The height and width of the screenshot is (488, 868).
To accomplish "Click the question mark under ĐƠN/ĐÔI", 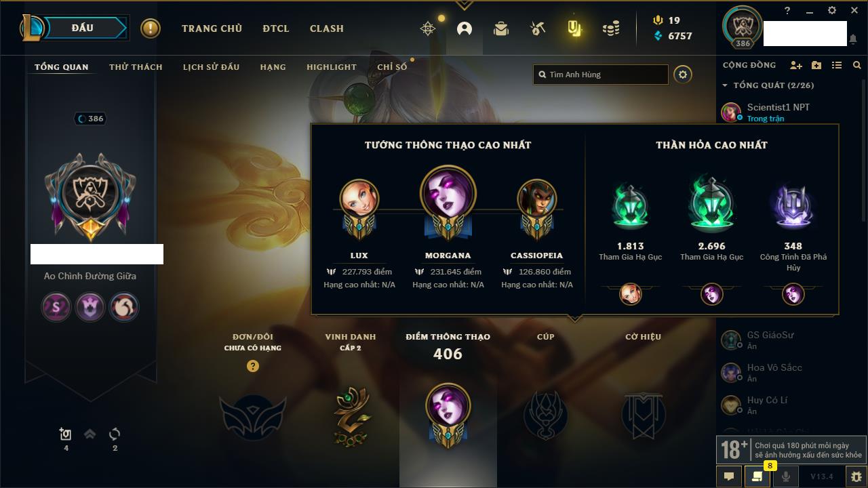I will 253,366.
